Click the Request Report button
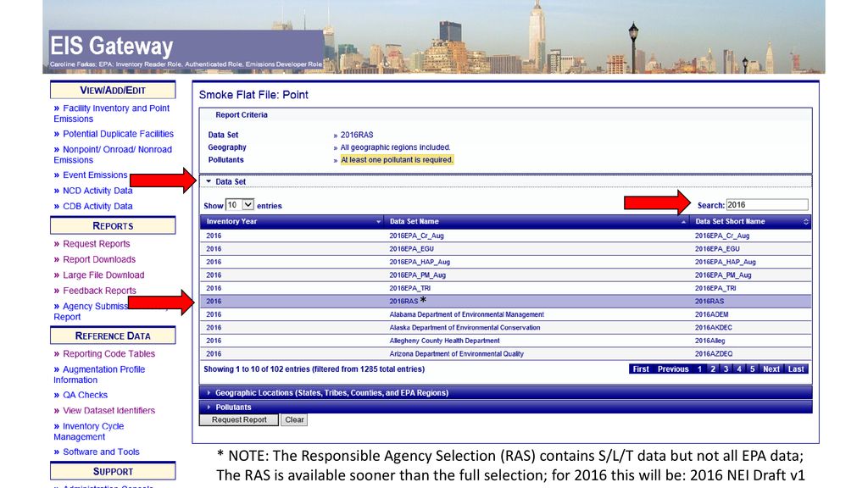Screen dimensions: 868x488 pyautogui.click(x=239, y=420)
